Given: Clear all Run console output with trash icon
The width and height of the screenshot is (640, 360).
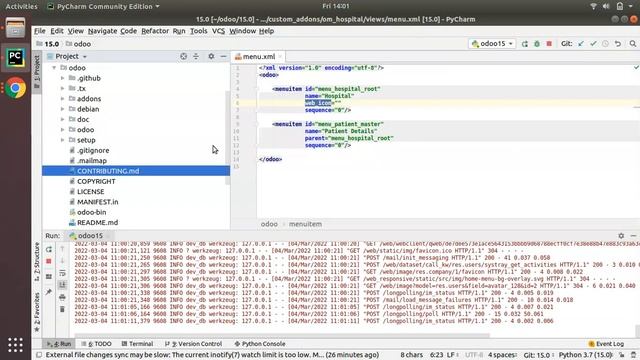Looking at the screenshot, I should [x=62, y=309].
